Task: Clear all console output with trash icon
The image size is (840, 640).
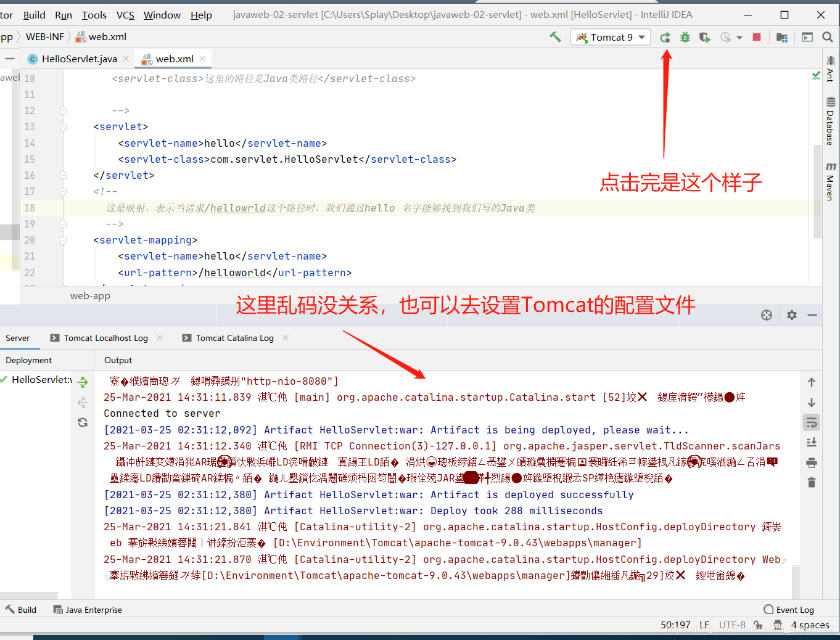Action: [x=812, y=482]
